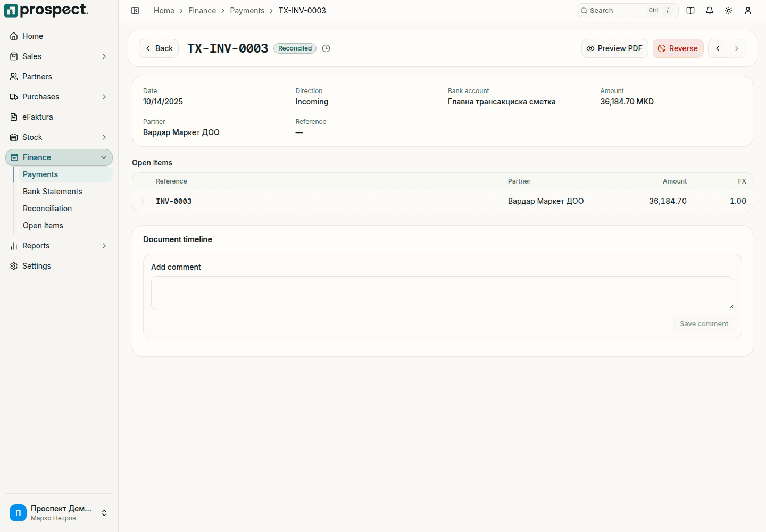This screenshot has height=532, width=766.
Task: Click the Stock warehouse icon
Action: coord(14,137)
